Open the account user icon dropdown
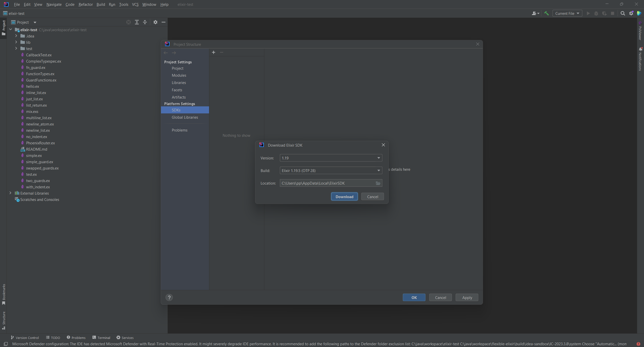 pyautogui.click(x=535, y=13)
